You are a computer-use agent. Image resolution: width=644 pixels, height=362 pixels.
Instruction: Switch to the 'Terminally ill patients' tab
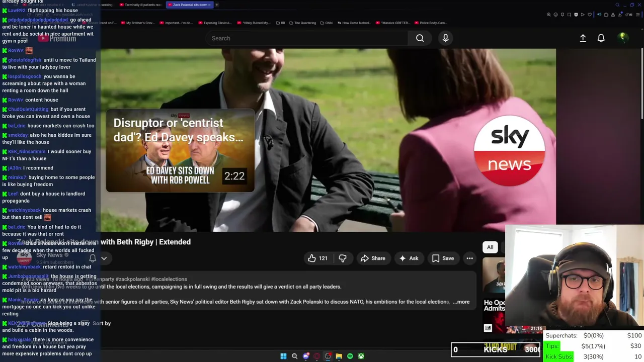point(141,5)
